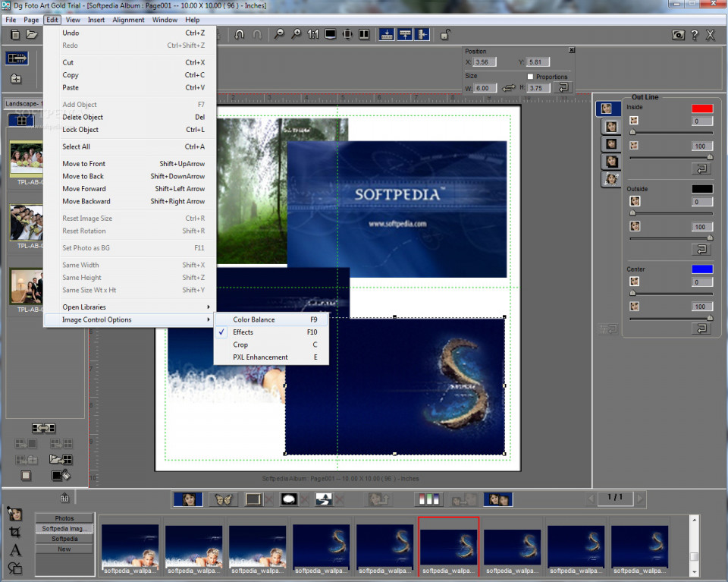
Task: Toggle the checked Effects menu option
Action: coord(243,332)
